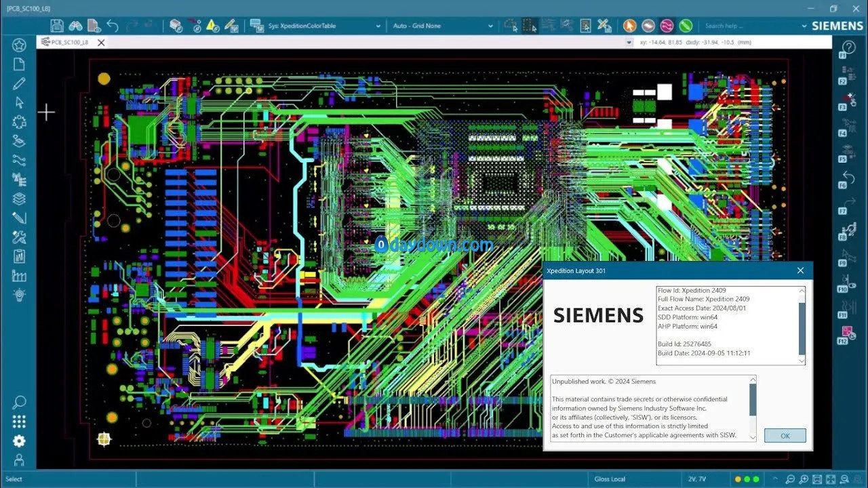Image resolution: width=868 pixels, height=488 pixels.
Task: Click the new document page icon in sidebar
Action: [19, 64]
